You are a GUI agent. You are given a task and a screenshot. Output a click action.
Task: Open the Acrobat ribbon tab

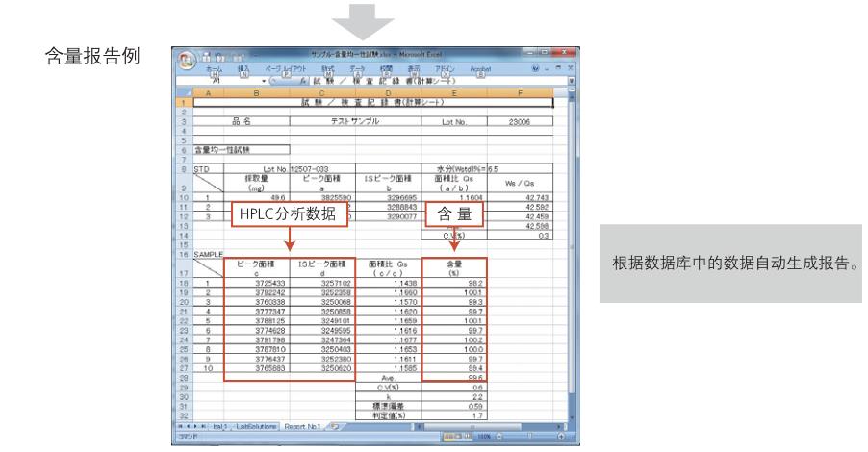480,68
